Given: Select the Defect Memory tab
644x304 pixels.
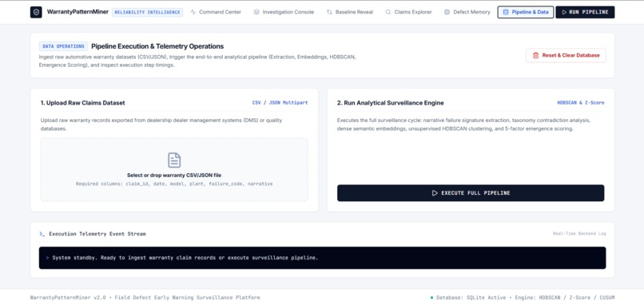Looking at the screenshot, I should pyautogui.click(x=467, y=12).
